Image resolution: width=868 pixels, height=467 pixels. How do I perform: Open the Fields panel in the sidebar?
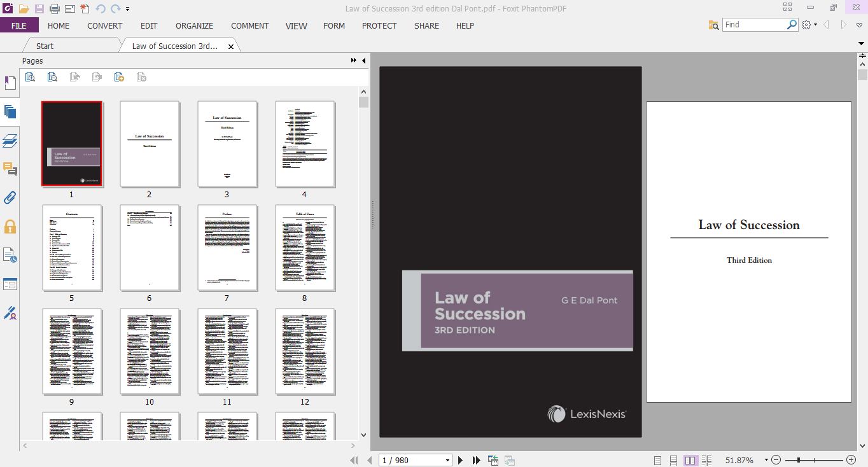tap(10, 284)
